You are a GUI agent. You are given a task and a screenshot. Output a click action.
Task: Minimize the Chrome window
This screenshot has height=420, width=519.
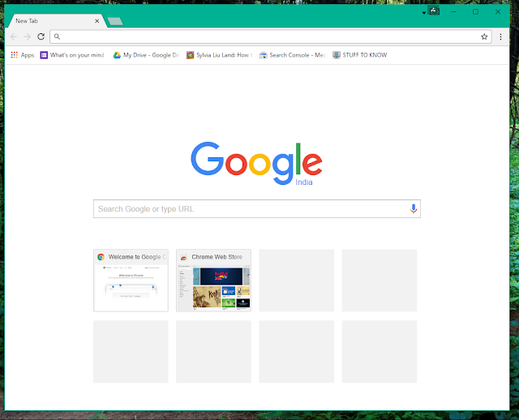click(453, 12)
